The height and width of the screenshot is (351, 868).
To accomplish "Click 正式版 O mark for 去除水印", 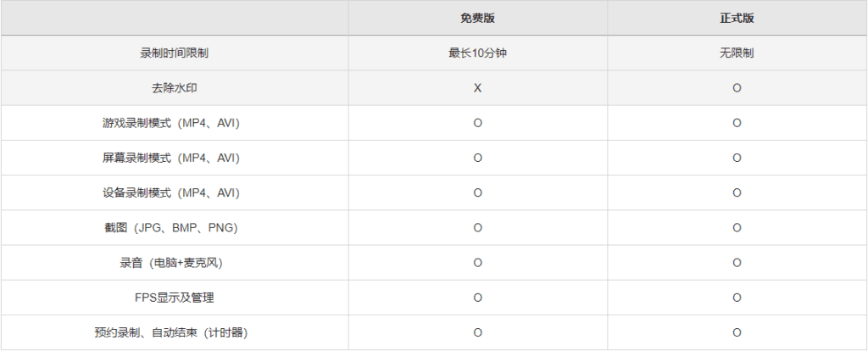I will (737, 88).
